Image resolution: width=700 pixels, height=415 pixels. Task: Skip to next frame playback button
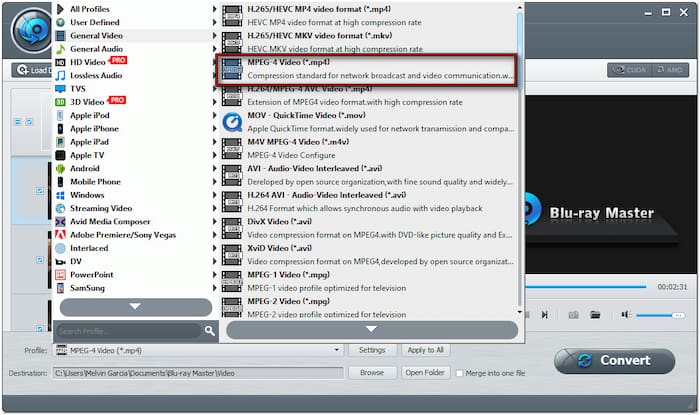coord(545,315)
